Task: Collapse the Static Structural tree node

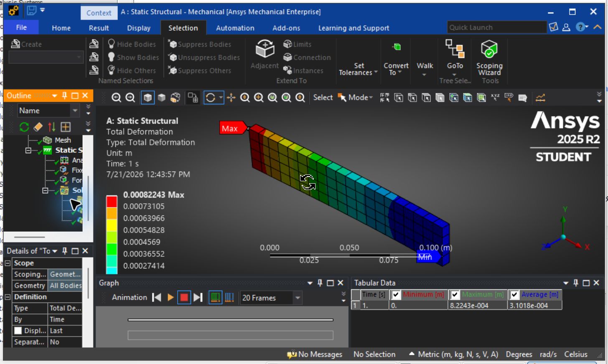Action: click(x=28, y=150)
